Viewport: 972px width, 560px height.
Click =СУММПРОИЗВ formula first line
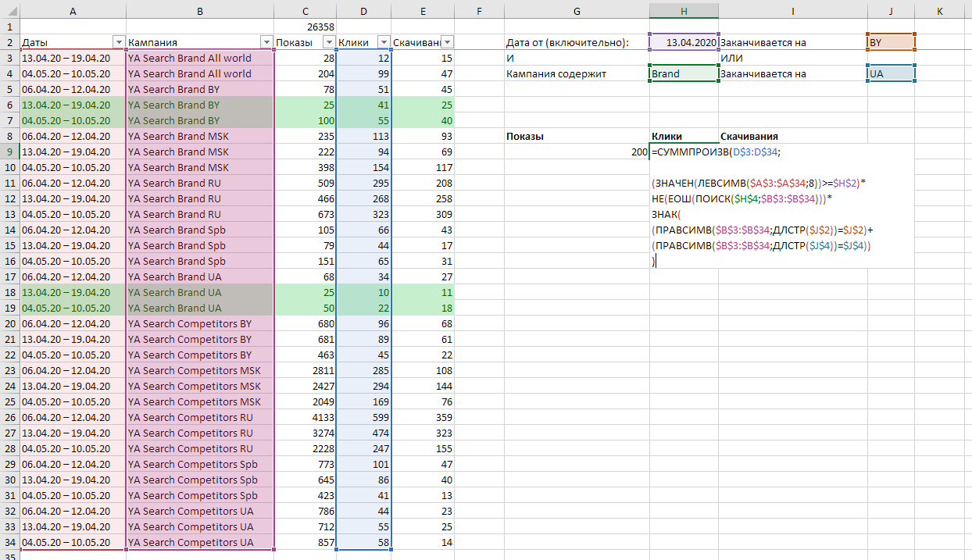coord(716,152)
